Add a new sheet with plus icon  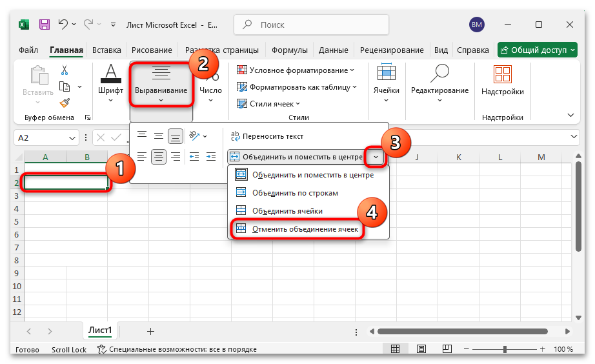150,331
